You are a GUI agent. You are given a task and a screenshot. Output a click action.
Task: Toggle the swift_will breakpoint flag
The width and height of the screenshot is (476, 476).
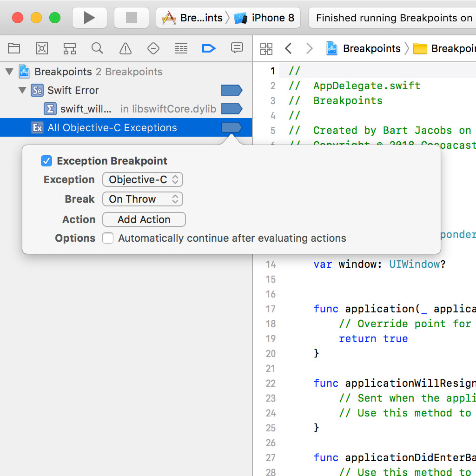pos(231,108)
